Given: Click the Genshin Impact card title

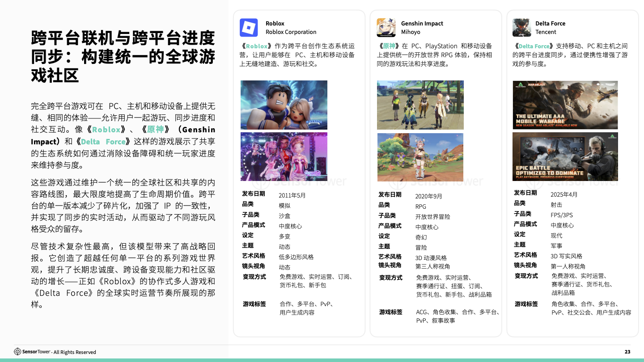Looking at the screenshot, I should point(422,23).
